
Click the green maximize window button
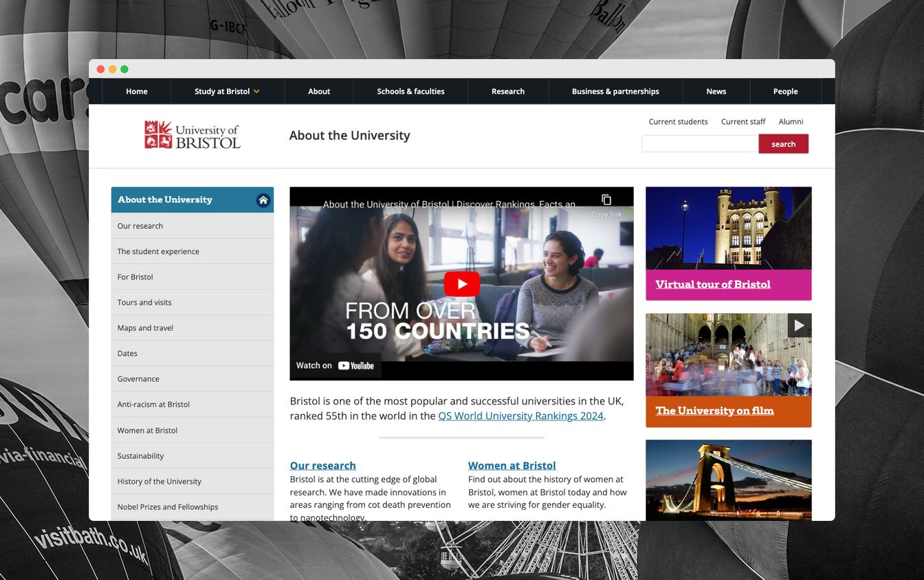coord(124,69)
